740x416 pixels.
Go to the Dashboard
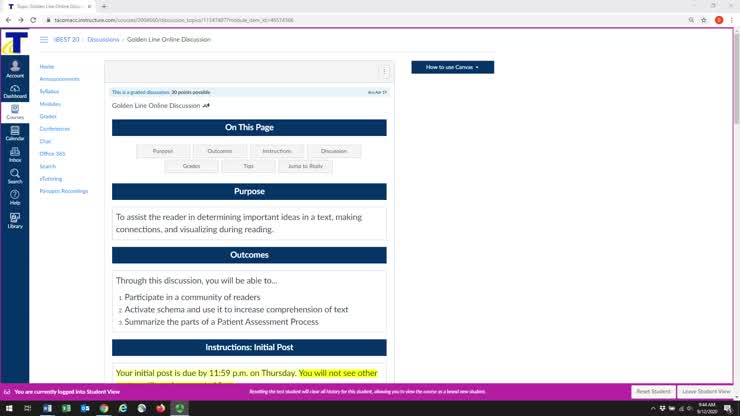click(x=15, y=91)
